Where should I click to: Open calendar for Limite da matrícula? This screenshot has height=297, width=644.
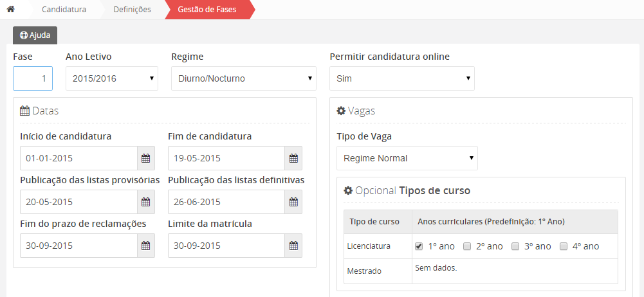[x=293, y=246]
